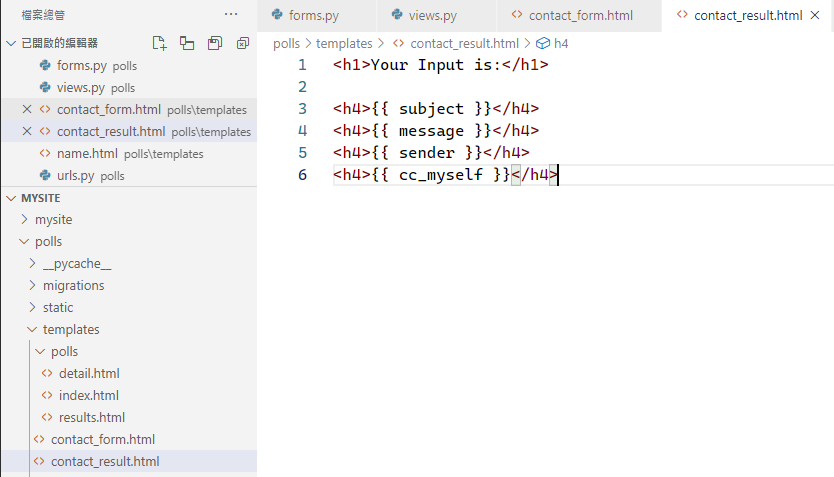Switch to the forms.py tab
Image resolution: width=834 pixels, height=477 pixels.
click(x=314, y=15)
